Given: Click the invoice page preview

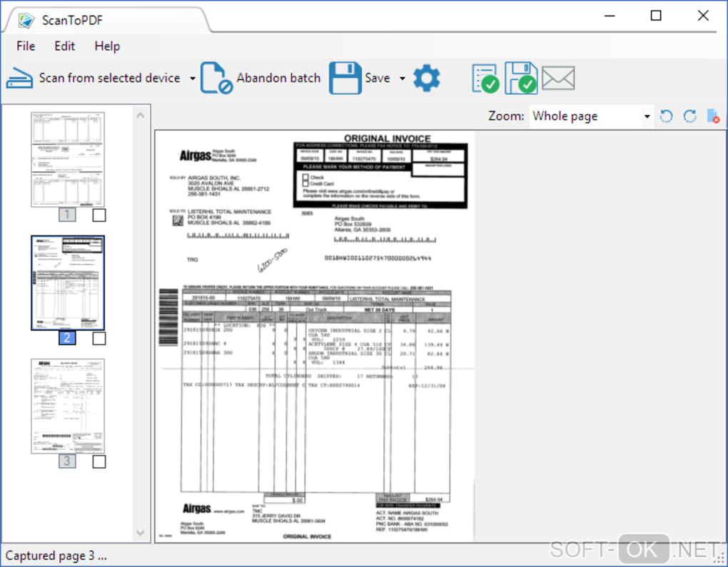Looking at the screenshot, I should [x=314, y=336].
